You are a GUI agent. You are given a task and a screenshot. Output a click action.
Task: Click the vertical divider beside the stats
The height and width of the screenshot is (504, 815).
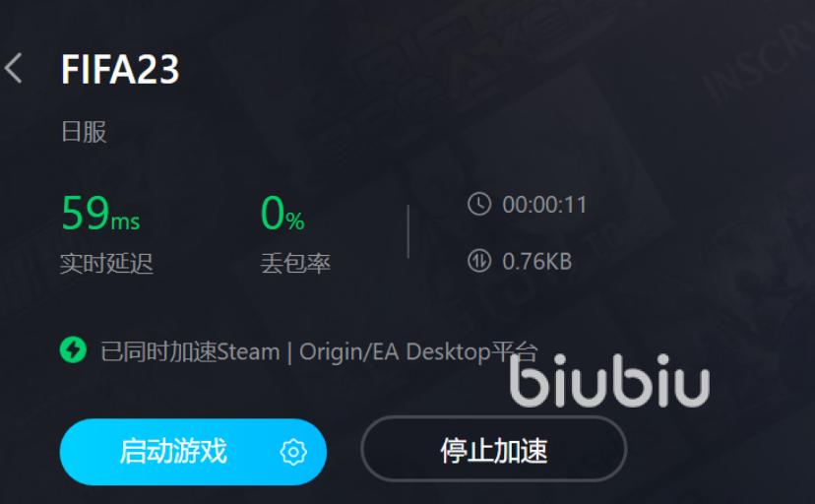click(408, 231)
